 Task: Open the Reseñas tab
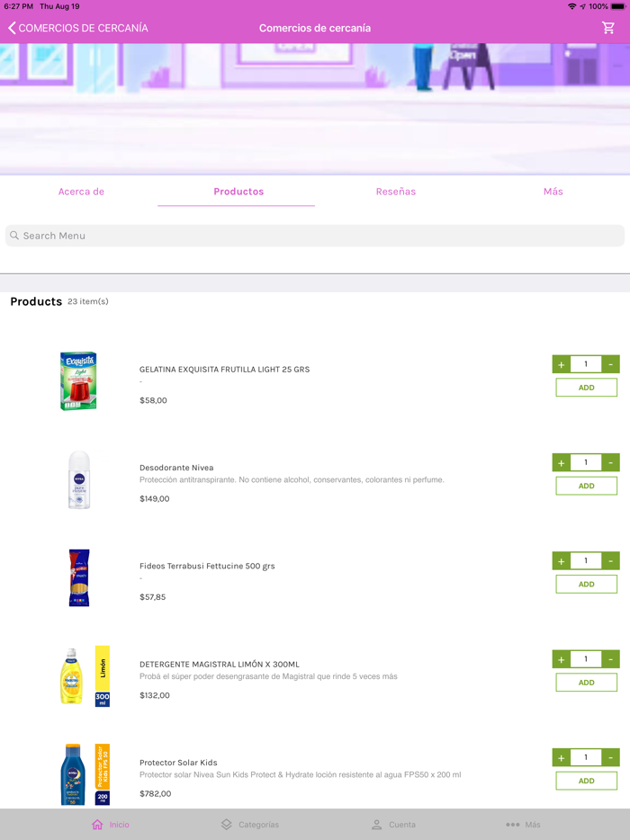[x=396, y=192]
